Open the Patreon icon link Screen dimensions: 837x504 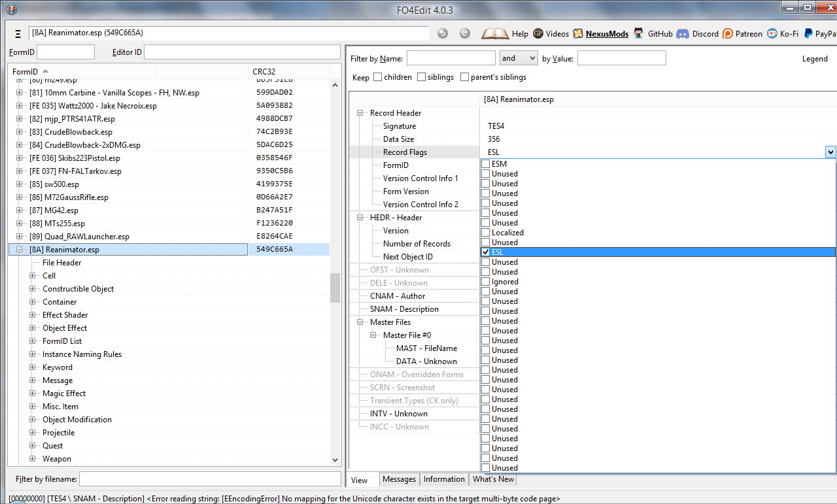pyautogui.click(x=727, y=33)
